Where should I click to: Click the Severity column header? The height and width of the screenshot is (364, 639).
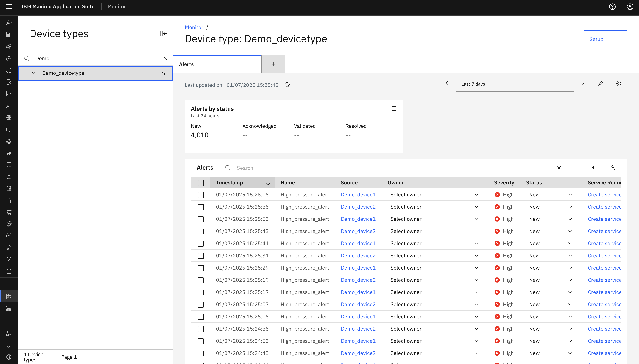click(x=504, y=183)
